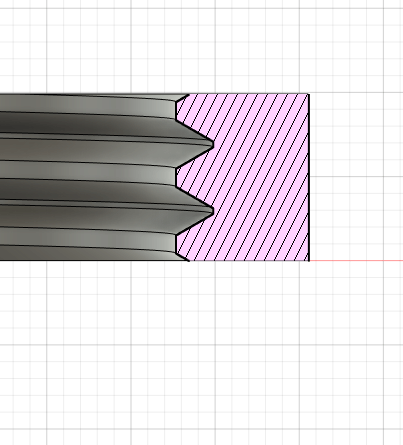Click empty grid area above the model
Viewport: 403px width, 445px height.
pos(200,47)
